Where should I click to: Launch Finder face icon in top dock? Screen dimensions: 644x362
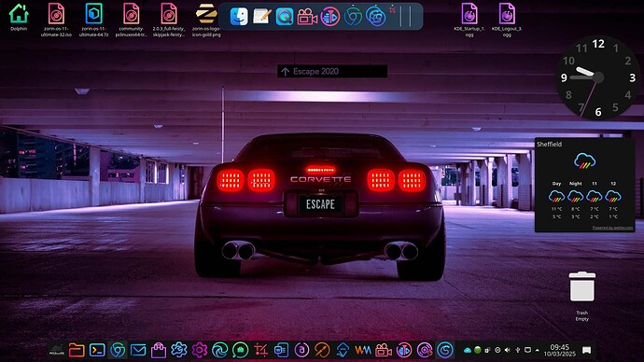tap(239, 17)
